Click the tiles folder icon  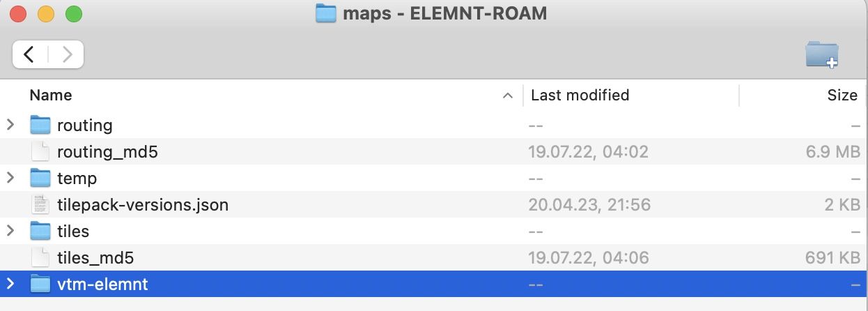tap(41, 231)
